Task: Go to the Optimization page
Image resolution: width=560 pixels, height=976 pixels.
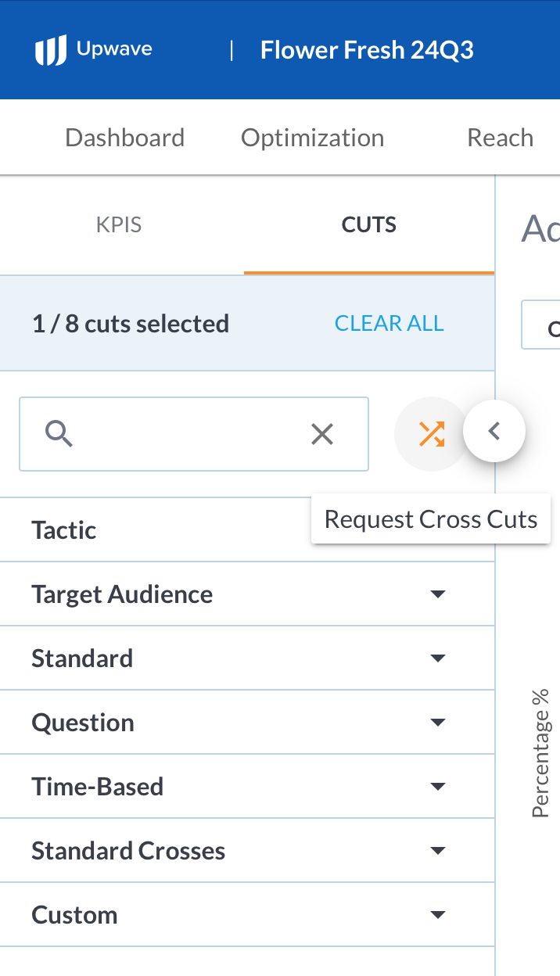Action: 312,138
